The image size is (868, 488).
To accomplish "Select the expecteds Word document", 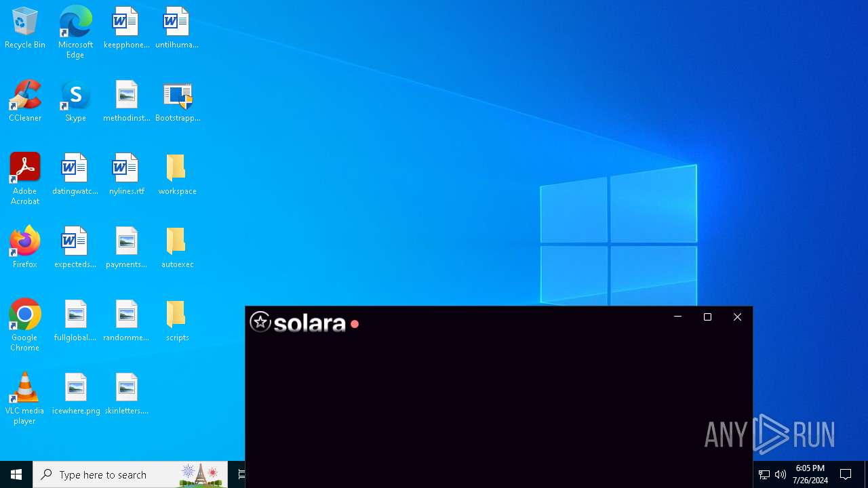I will tap(75, 247).
